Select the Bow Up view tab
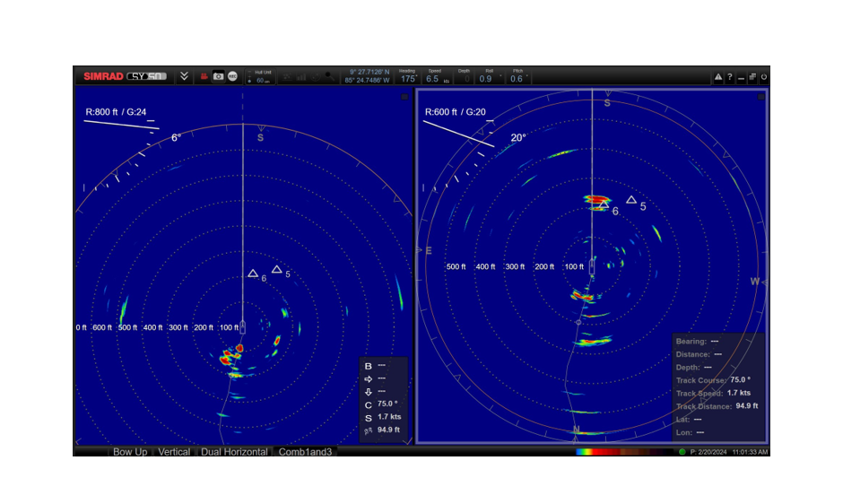 pos(130,452)
